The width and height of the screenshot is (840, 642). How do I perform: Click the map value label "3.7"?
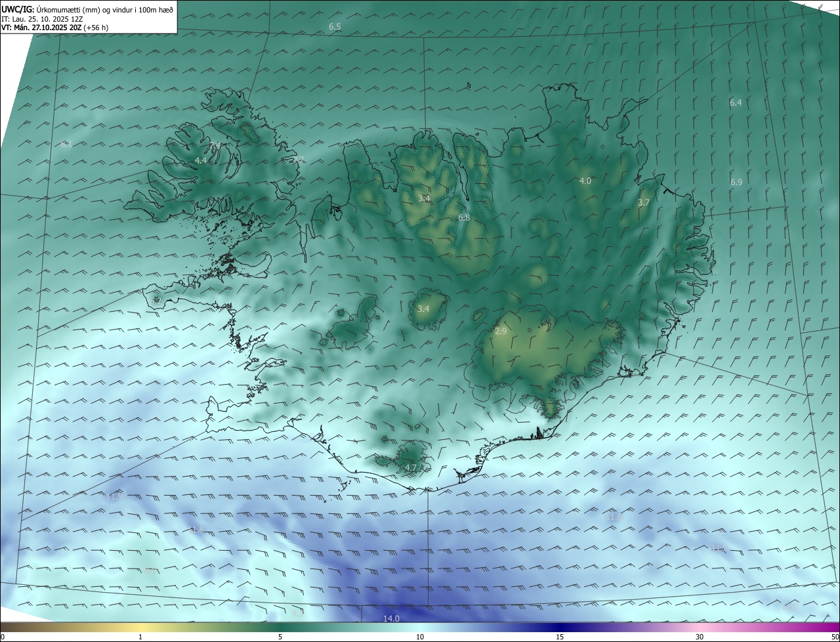click(644, 203)
